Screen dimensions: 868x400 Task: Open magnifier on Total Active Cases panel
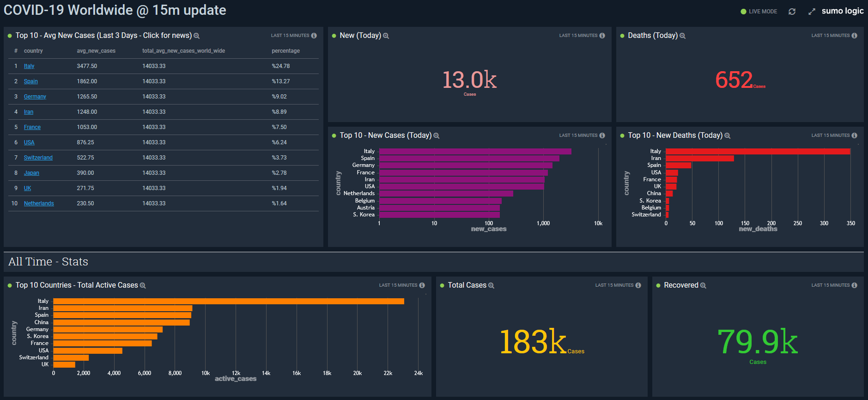[x=143, y=286]
